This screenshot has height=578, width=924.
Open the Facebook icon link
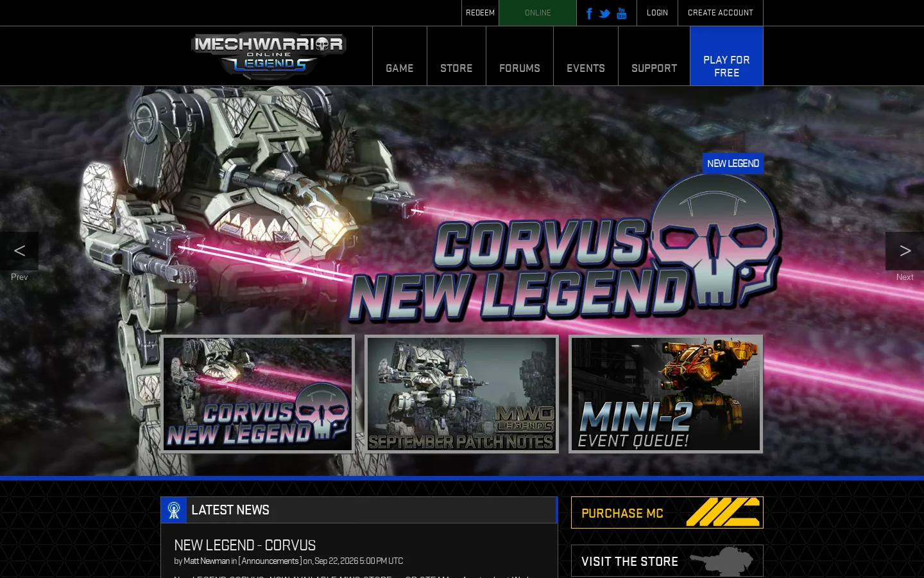[589, 13]
